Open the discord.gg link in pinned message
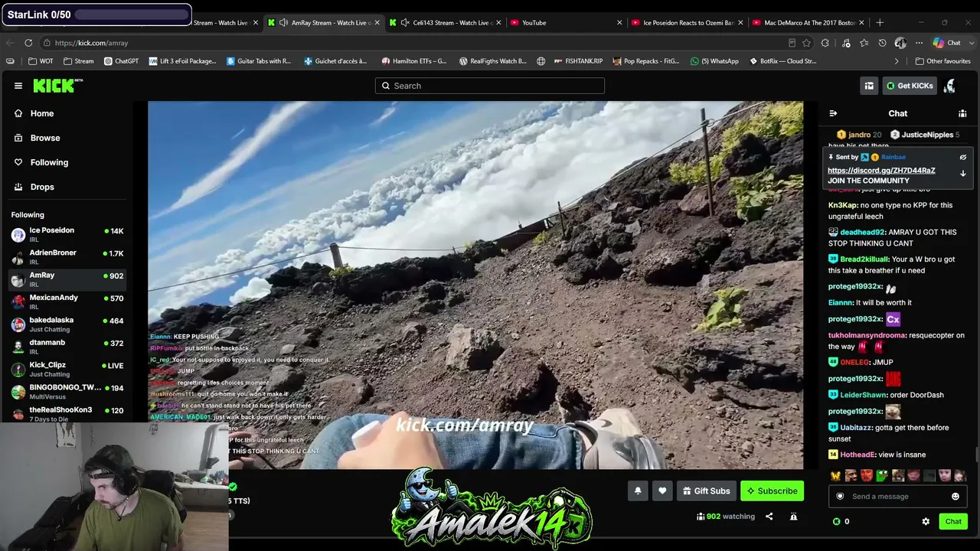 click(x=881, y=171)
